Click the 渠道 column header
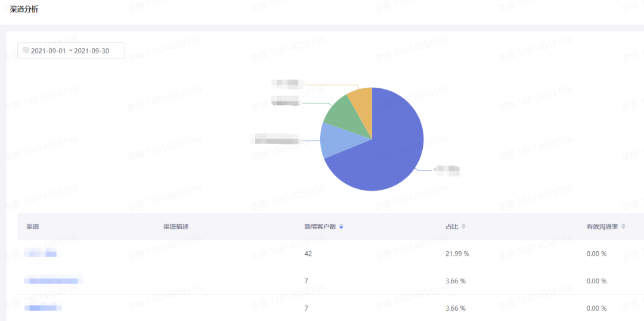Image resolution: width=644 pixels, height=321 pixels. (33, 227)
